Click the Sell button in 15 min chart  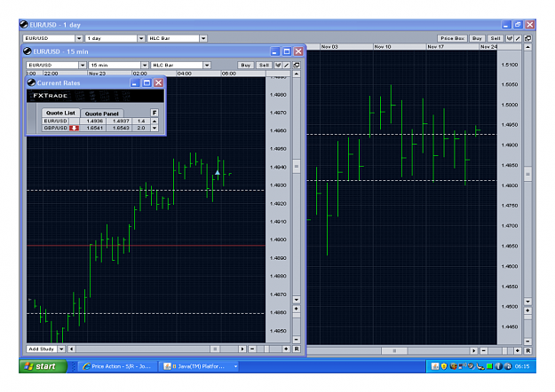point(264,65)
